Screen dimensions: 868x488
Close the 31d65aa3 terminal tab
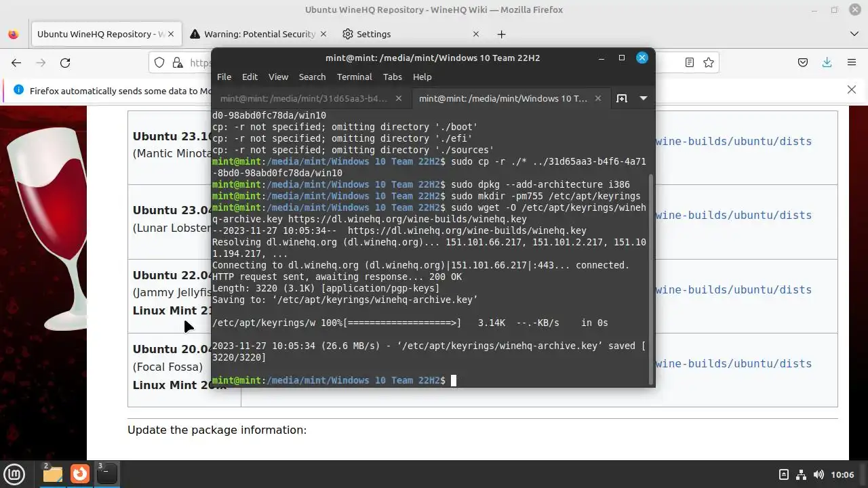[399, 98]
